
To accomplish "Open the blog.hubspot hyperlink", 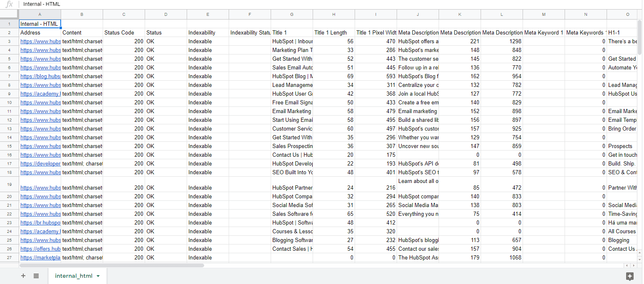I will click(40, 76).
